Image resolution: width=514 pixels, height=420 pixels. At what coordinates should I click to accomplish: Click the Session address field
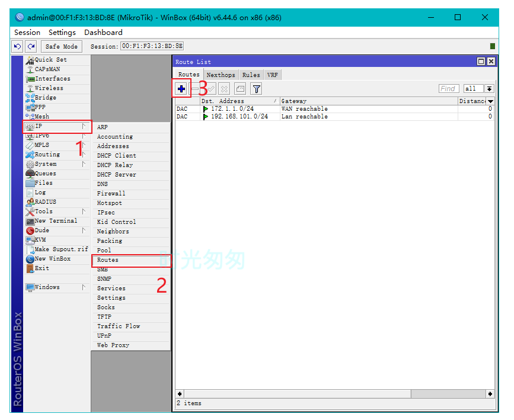(152, 46)
